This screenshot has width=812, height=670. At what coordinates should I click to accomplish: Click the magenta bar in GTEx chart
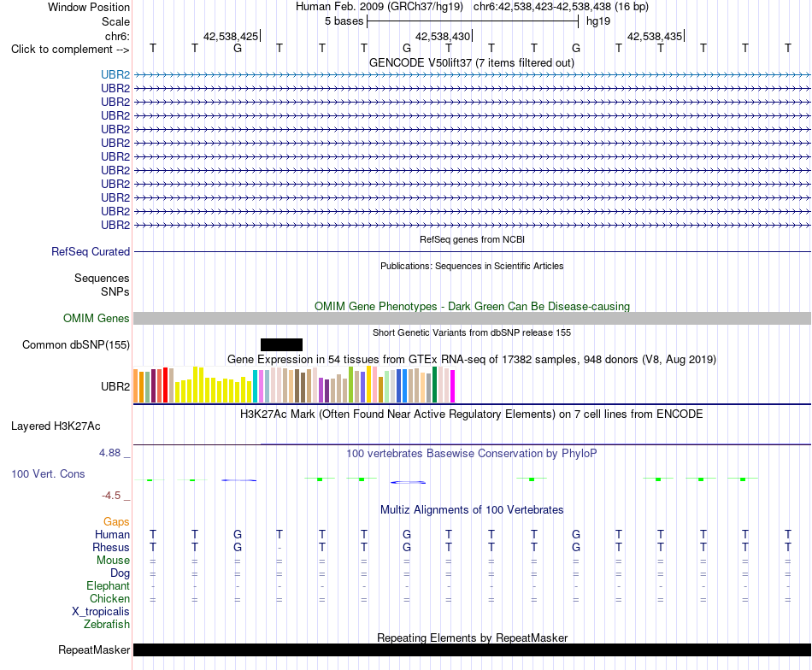453,386
